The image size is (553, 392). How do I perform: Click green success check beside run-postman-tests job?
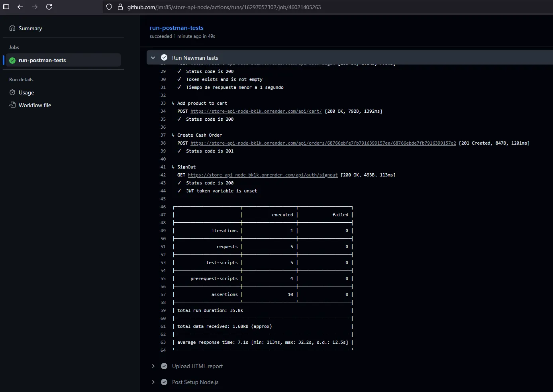12,60
